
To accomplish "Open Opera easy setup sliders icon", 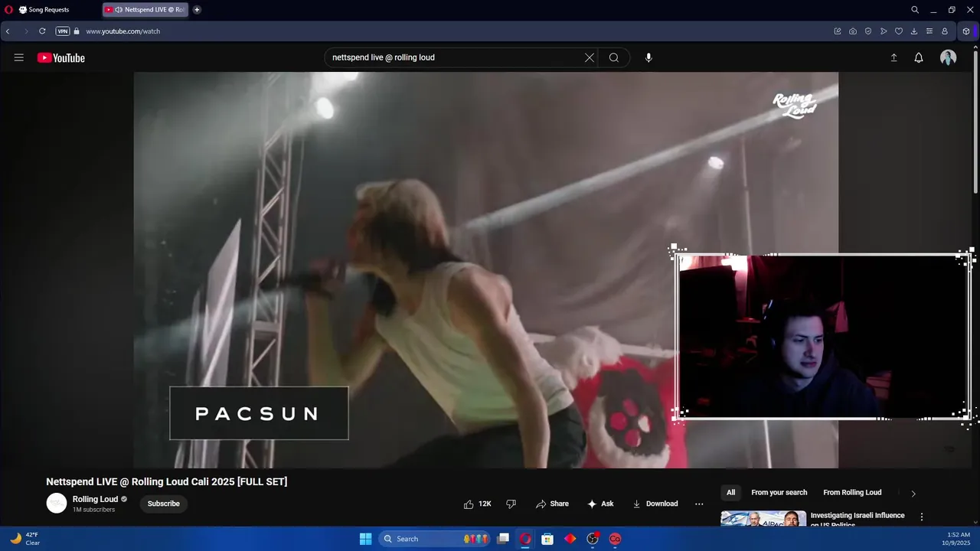I will pyautogui.click(x=929, y=31).
